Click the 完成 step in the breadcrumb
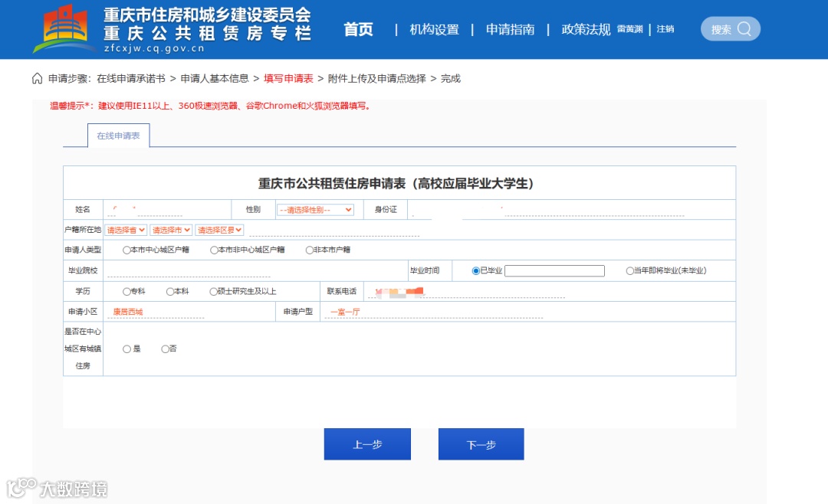The height and width of the screenshot is (504, 828). 451,79
